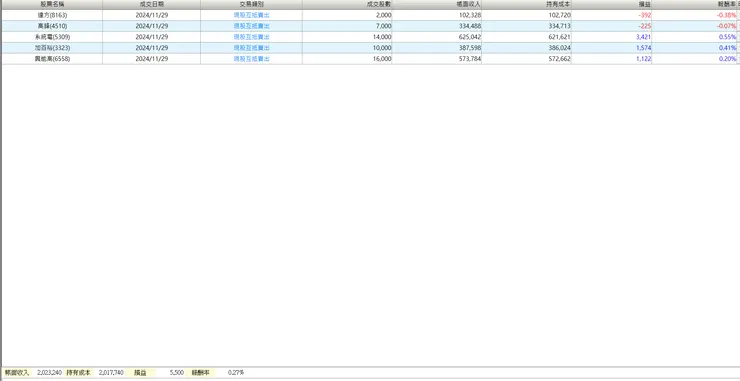740x381 pixels.
Task: Open the 現股互抵賣出 link in the 8163 row
Action: pyautogui.click(x=252, y=15)
